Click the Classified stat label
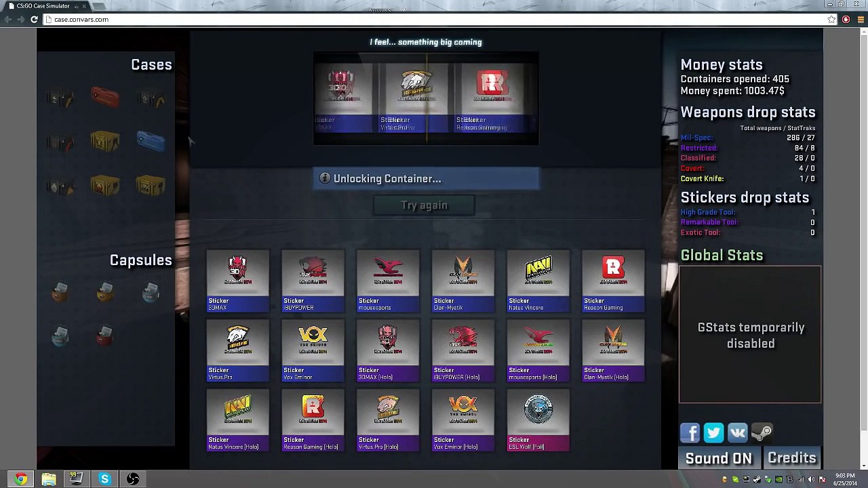This screenshot has width=868, height=488. click(x=698, y=158)
